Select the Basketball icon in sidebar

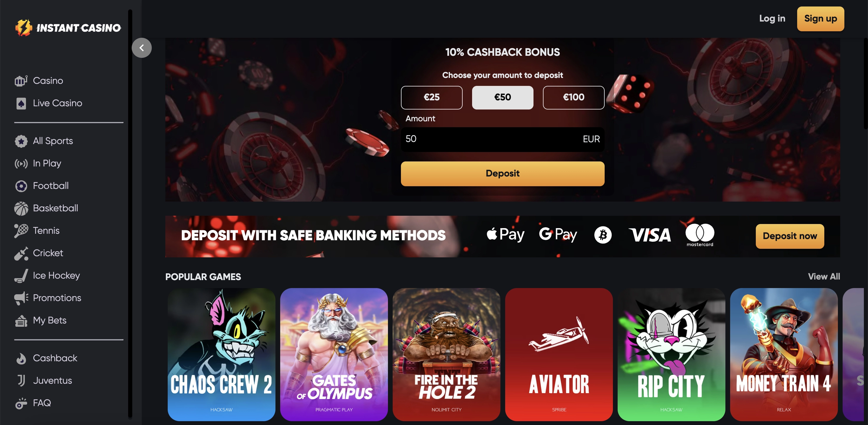21,208
